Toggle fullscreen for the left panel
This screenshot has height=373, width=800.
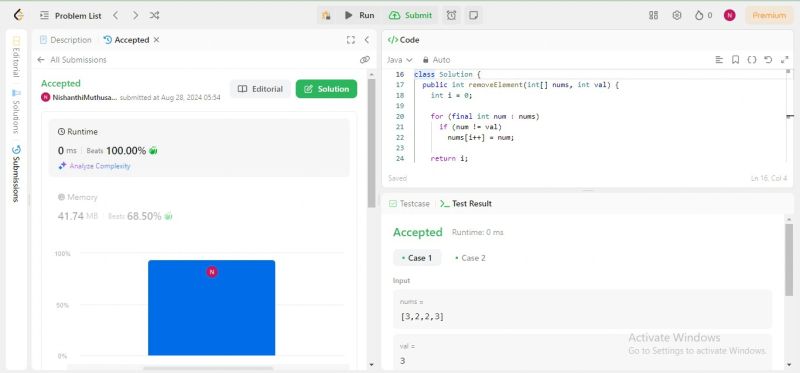click(x=351, y=40)
